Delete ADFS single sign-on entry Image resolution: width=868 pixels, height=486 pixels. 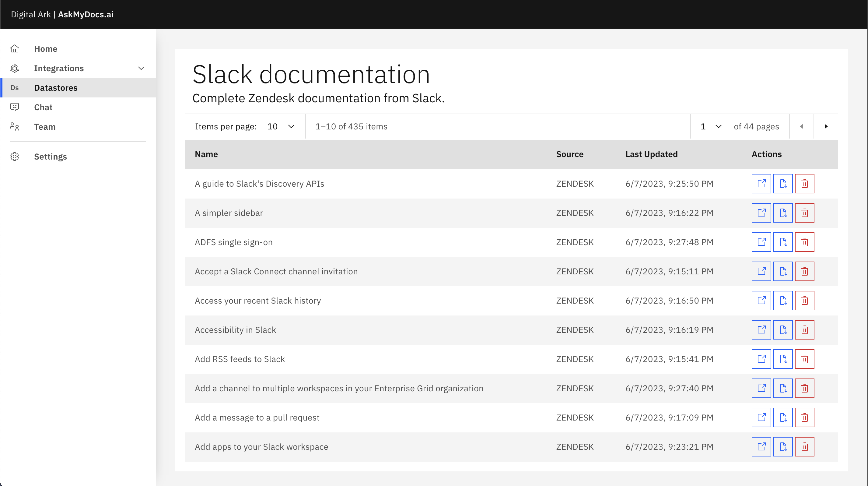[x=804, y=242]
